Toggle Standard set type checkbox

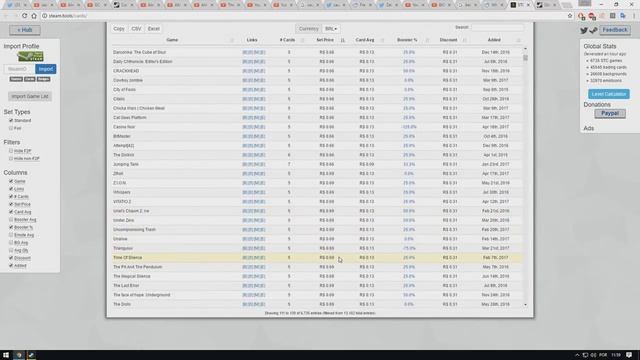(x=11, y=120)
